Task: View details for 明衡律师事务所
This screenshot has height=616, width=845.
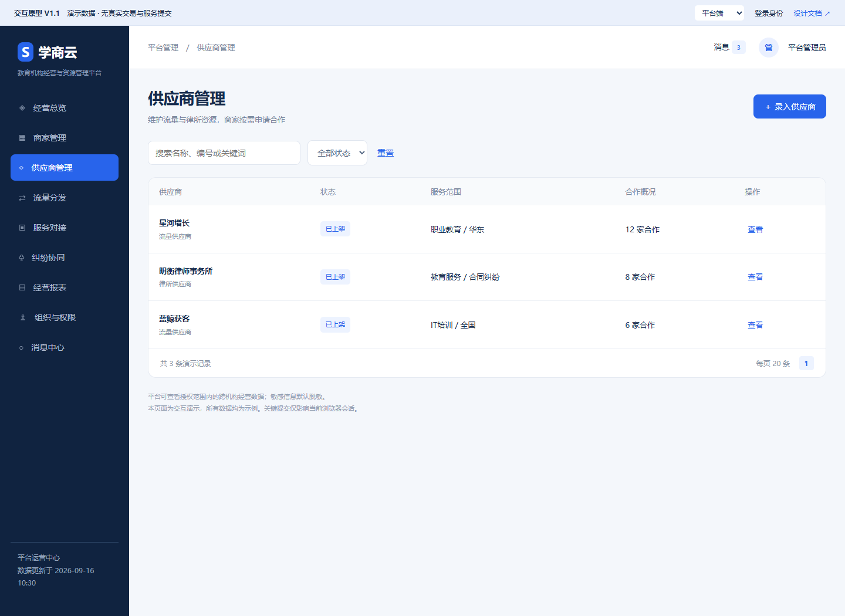Action: click(755, 277)
